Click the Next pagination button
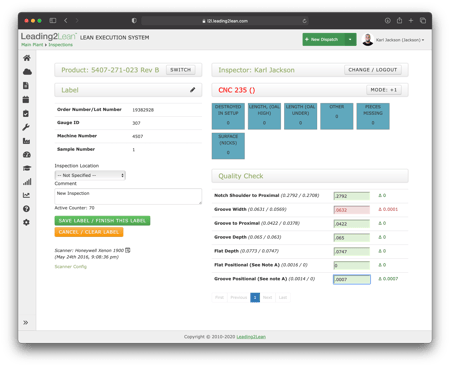 pos(267,297)
